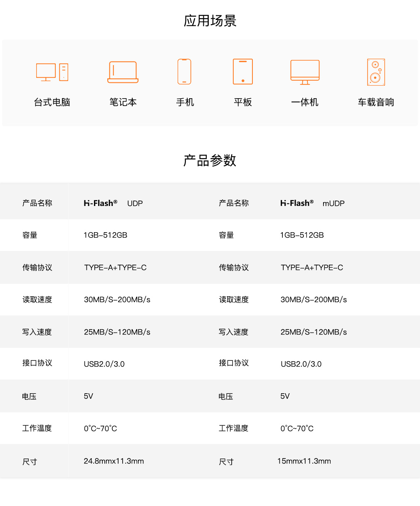420x506 pixels.
Task: Click the all-in-one PC icon above 一体机
Action: tap(305, 72)
